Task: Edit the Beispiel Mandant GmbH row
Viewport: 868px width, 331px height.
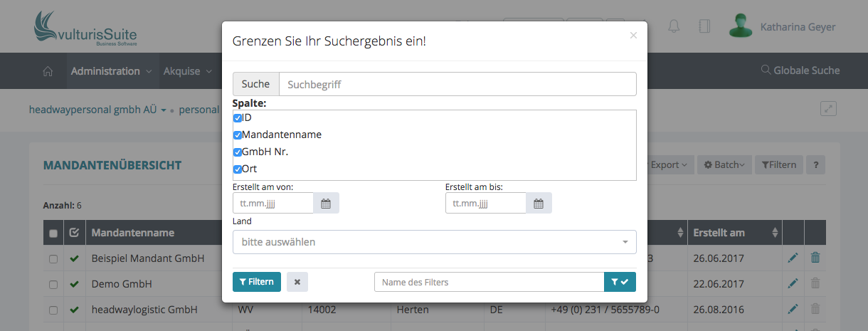Action: [793, 258]
